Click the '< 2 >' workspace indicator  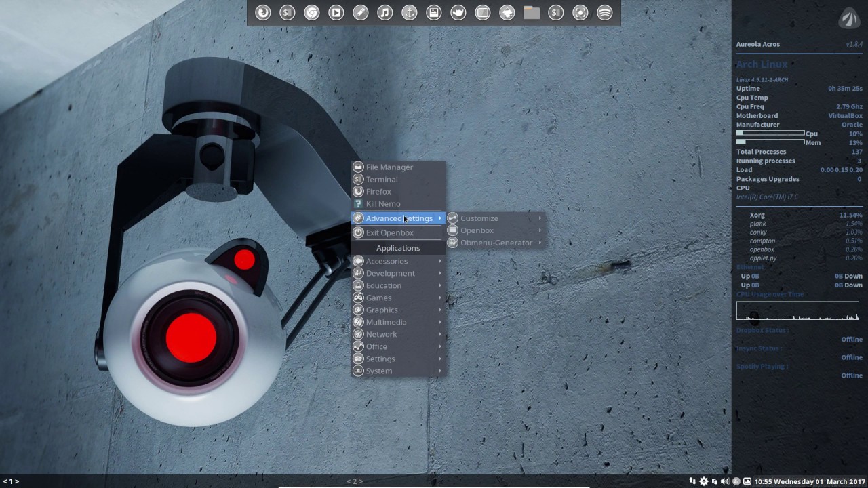pyautogui.click(x=355, y=481)
